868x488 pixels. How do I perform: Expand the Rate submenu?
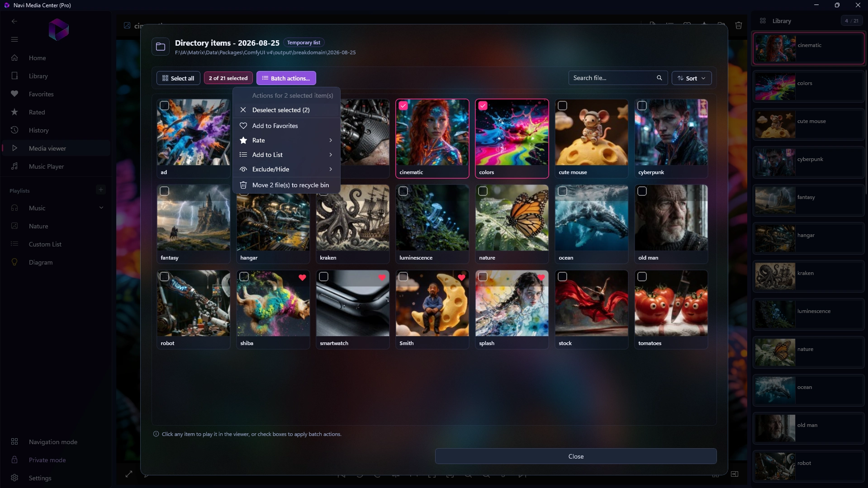coord(287,140)
